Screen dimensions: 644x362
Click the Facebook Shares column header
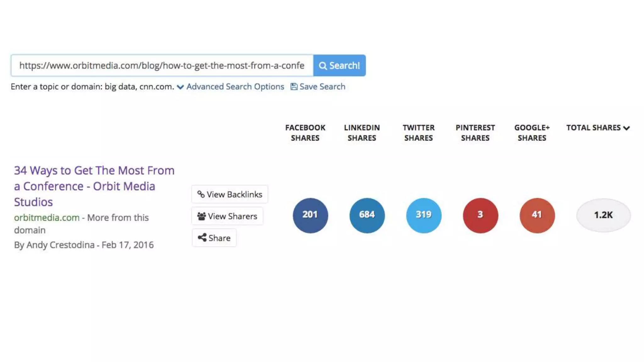point(305,133)
